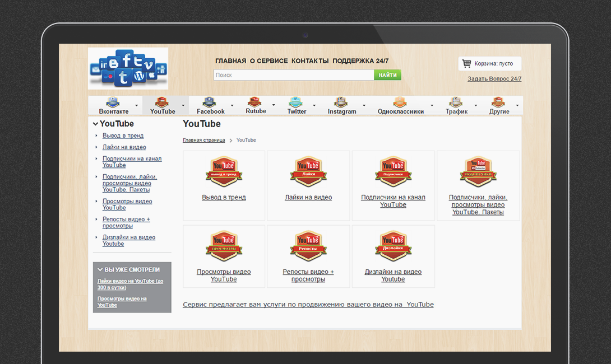Open Подписчики на канал YouTube card link
Screen dimensions: 611x364
[393, 201]
